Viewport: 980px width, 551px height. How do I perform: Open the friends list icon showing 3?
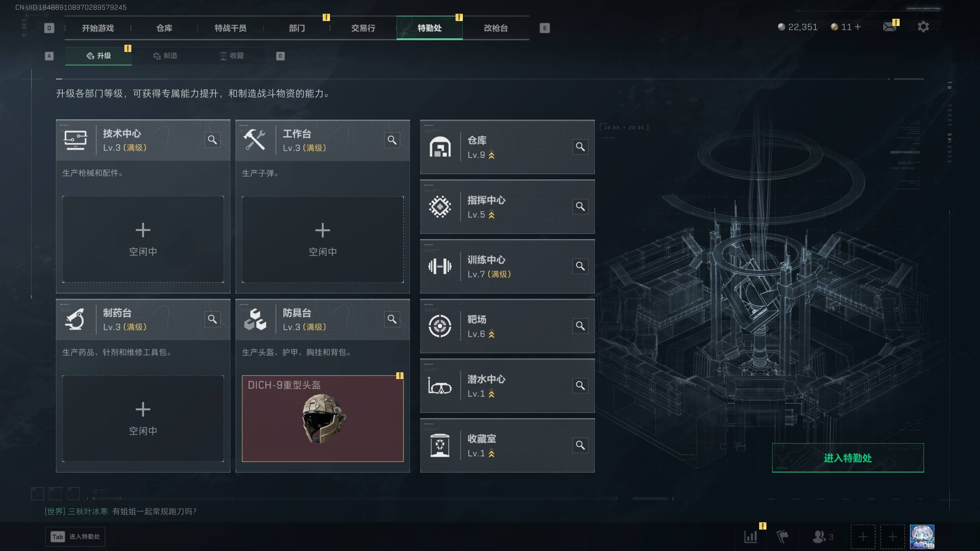[822, 536]
